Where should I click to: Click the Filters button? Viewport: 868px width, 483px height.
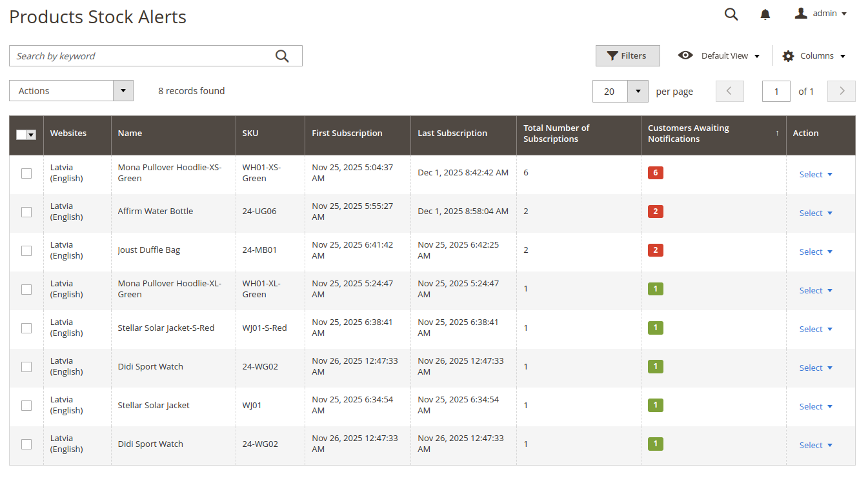[627, 55]
